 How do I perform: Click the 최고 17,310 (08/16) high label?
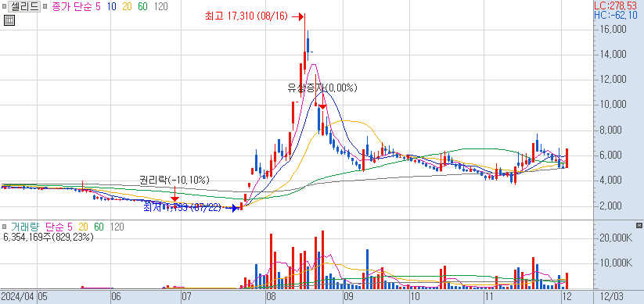pyautogui.click(x=247, y=16)
